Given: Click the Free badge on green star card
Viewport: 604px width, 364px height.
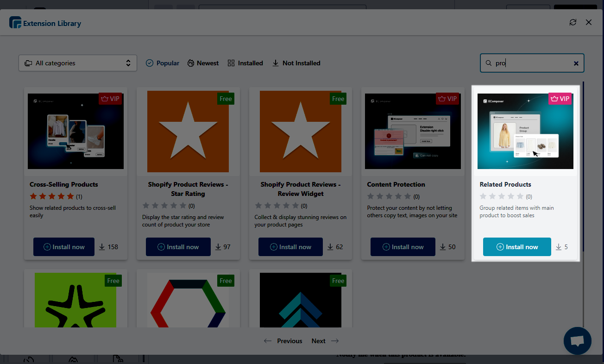Looking at the screenshot, I should coord(113,281).
